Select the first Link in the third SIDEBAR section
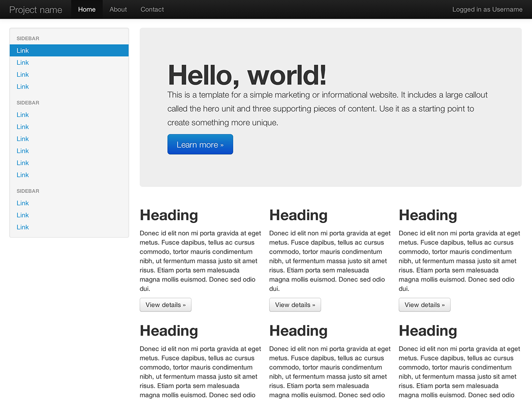This screenshot has width=532, height=399. (23, 203)
